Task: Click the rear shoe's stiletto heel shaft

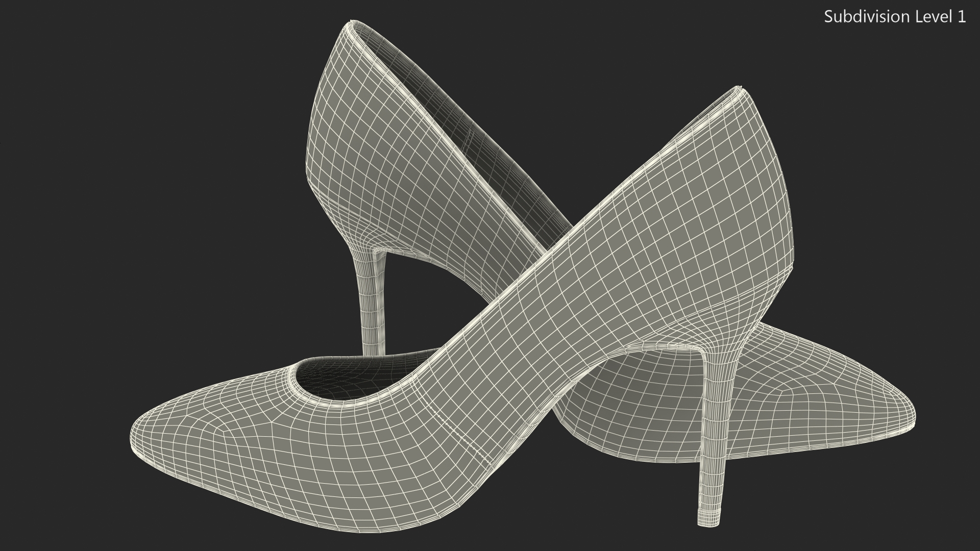Action: (x=371, y=306)
